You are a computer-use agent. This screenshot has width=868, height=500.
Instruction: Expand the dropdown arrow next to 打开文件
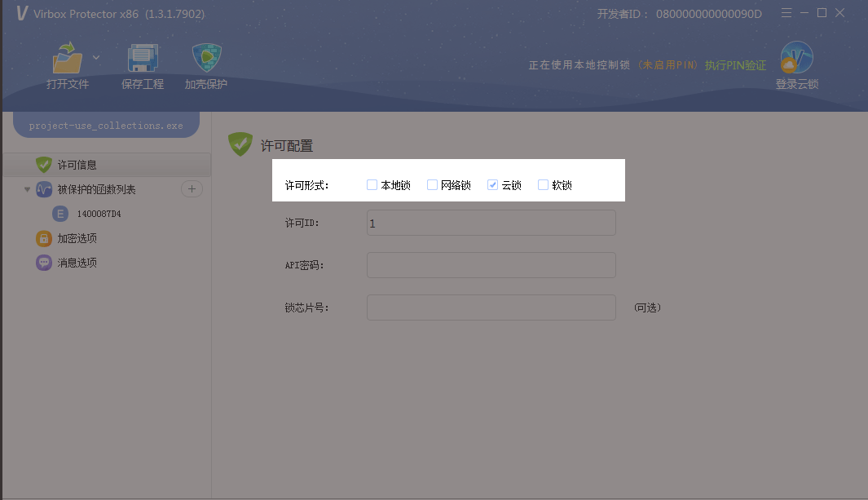click(96, 57)
